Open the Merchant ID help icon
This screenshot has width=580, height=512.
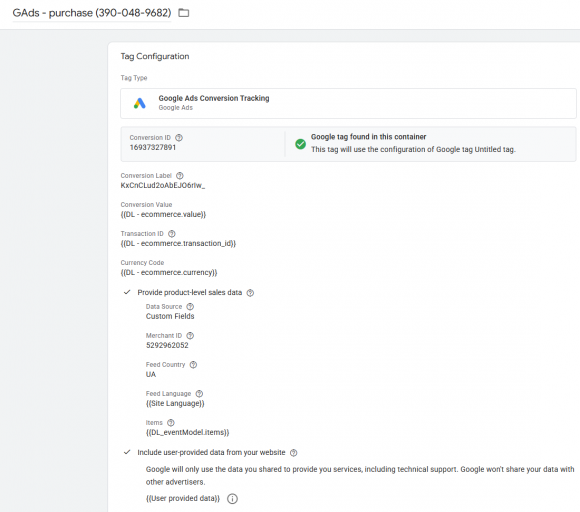(190, 336)
